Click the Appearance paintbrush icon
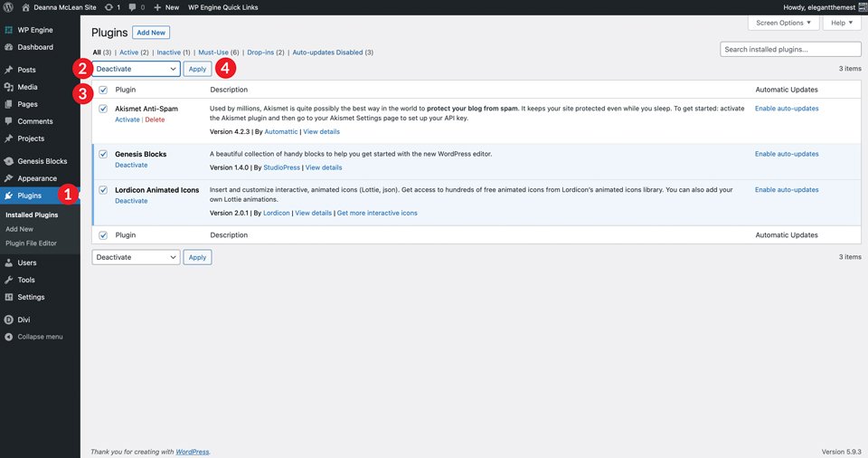The width and height of the screenshot is (868, 458). [8, 178]
